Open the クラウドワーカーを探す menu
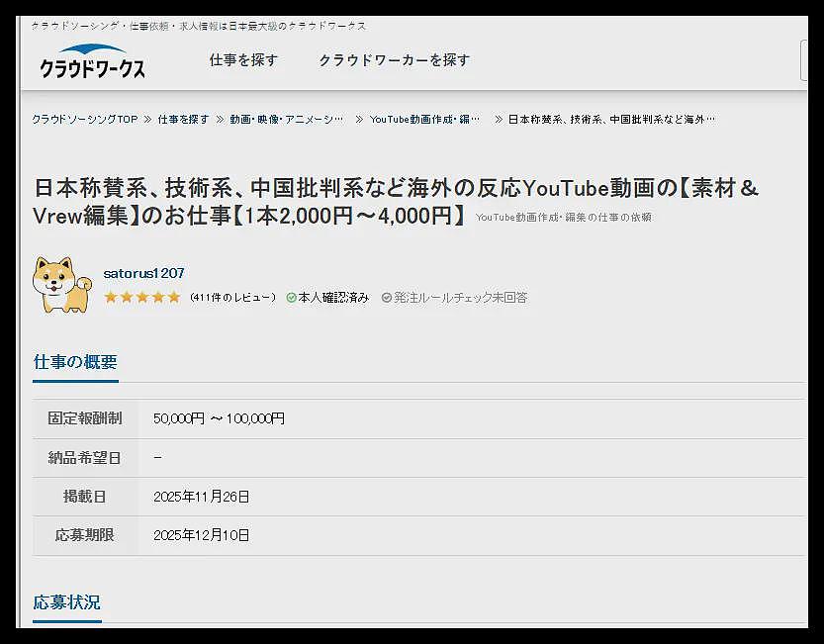Viewport: 824px width, 644px height. point(394,60)
